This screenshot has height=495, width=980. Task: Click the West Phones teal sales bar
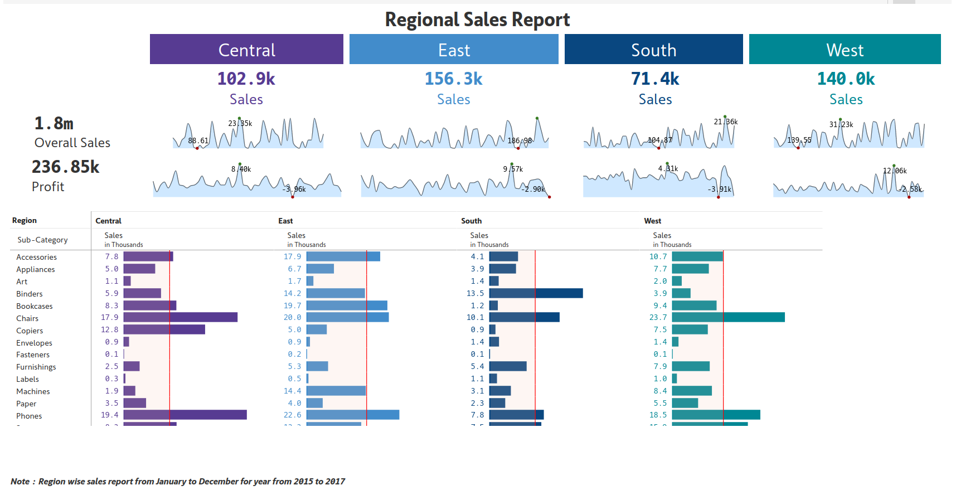(716, 415)
